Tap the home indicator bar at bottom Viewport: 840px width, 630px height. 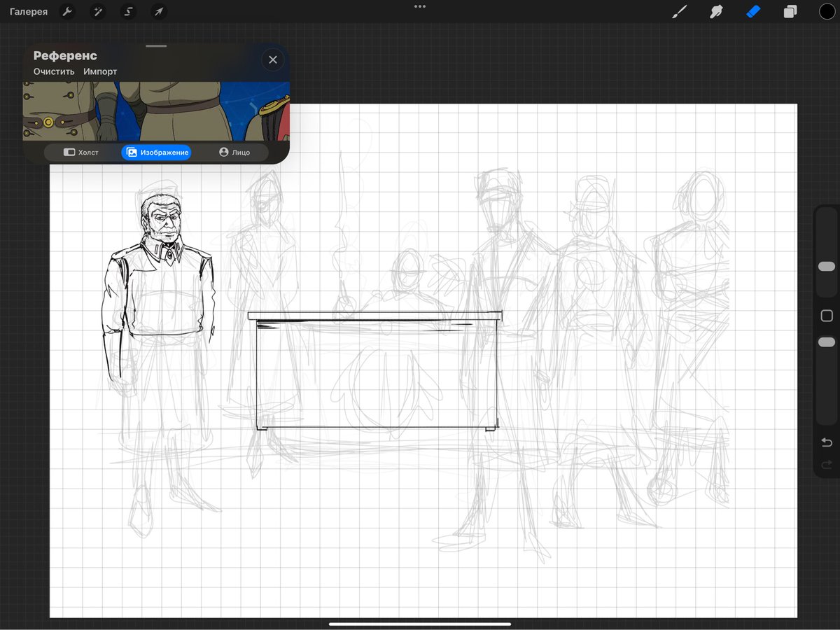click(x=420, y=624)
